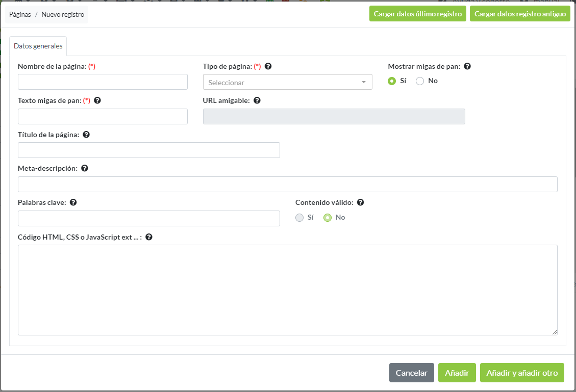576x392 pixels.
Task: Select Sí for Mostrar migas de pan
Action: 392,81
